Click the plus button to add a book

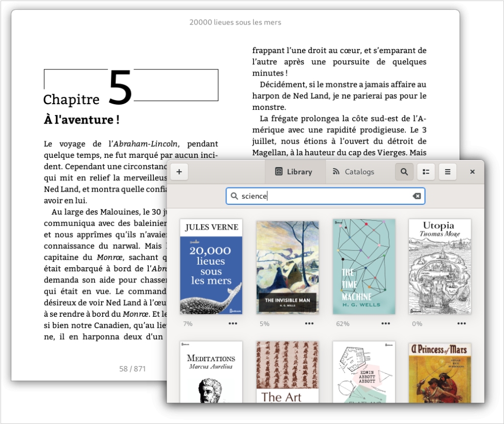coord(179,172)
